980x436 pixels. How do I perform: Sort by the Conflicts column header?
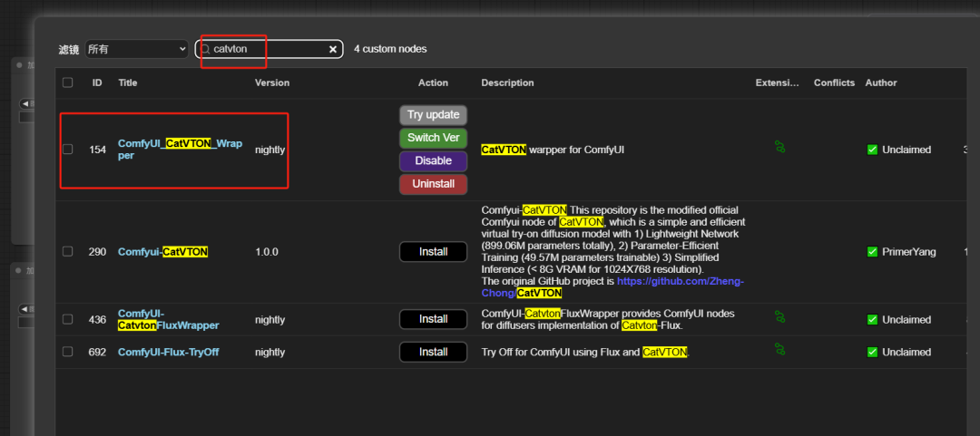(834, 82)
